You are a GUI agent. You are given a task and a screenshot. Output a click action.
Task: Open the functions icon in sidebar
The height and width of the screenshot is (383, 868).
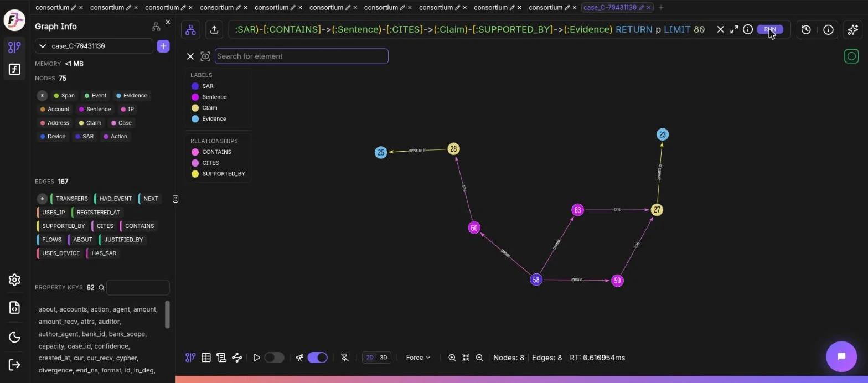(14, 70)
